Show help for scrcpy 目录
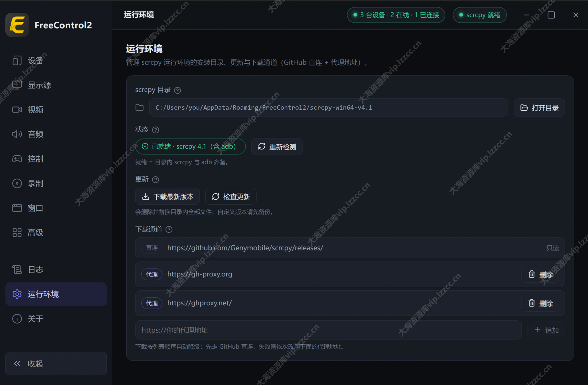The height and width of the screenshot is (385, 588). [x=177, y=90]
